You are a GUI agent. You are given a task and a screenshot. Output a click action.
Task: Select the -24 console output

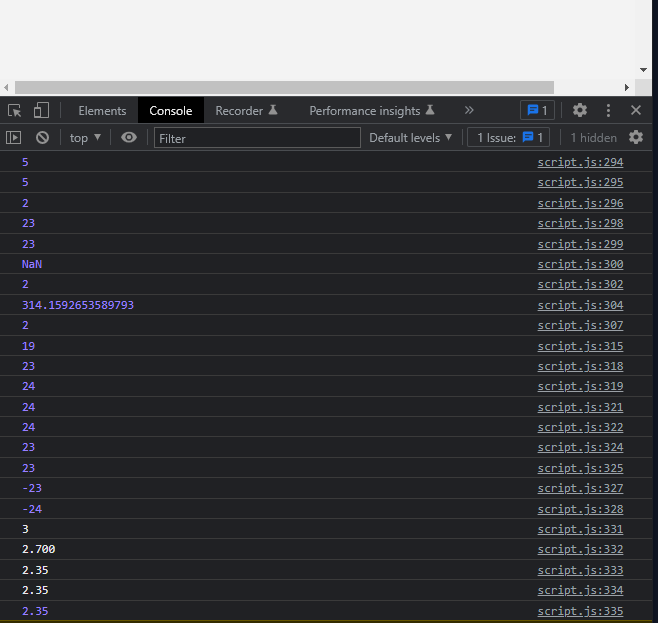[32, 509]
